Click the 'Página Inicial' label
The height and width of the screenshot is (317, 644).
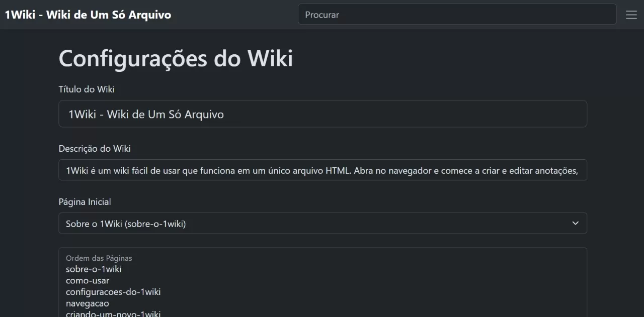(x=85, y=202)
